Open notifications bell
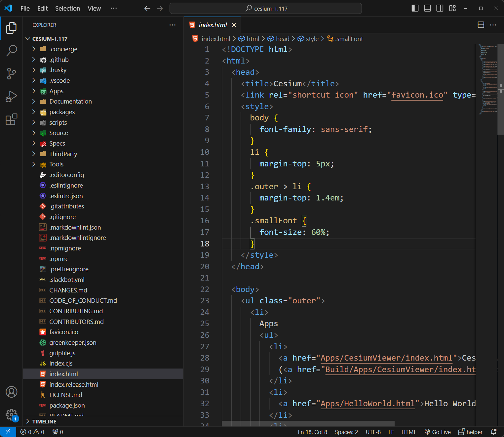This screenshot has width=504, height=437. 494,432
